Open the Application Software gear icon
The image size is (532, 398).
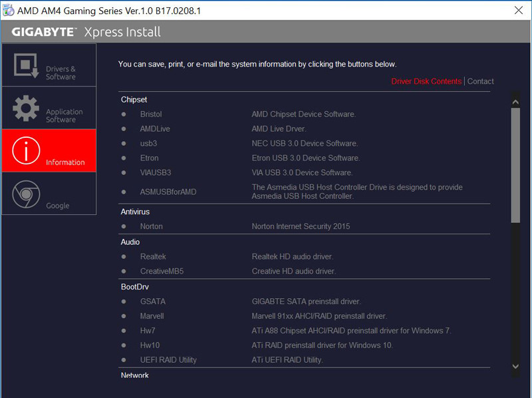pos(26,108)
